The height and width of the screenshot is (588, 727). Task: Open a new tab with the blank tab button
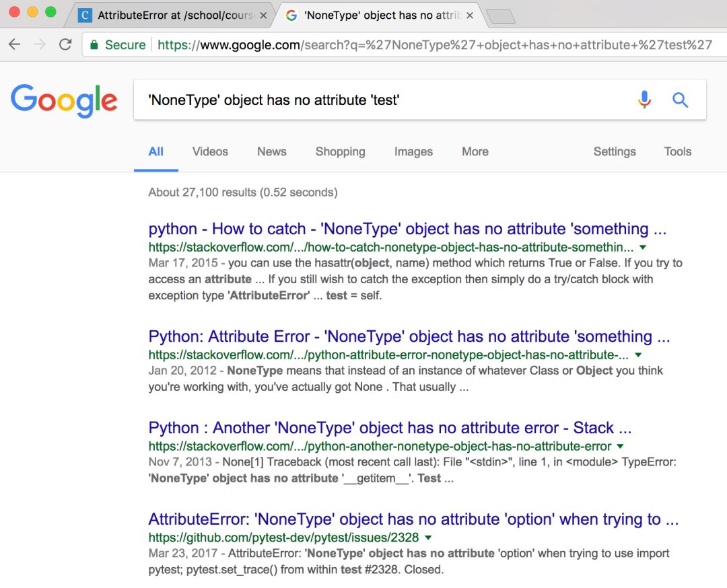click(x=501, y=16)
